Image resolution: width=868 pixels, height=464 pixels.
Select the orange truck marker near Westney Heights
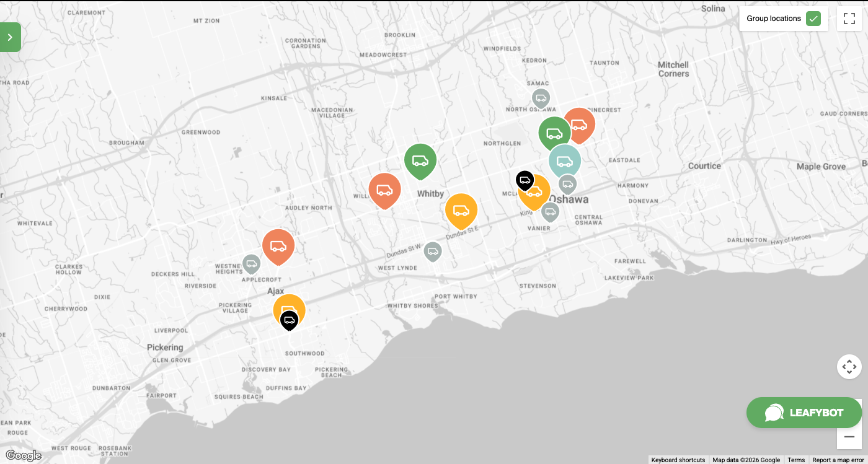[278, 246]
